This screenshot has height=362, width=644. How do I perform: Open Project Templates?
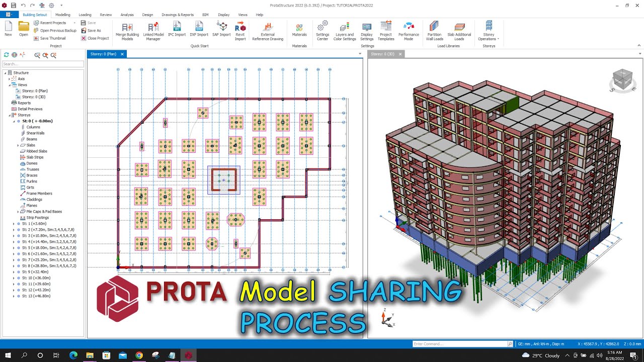[386, 31]
